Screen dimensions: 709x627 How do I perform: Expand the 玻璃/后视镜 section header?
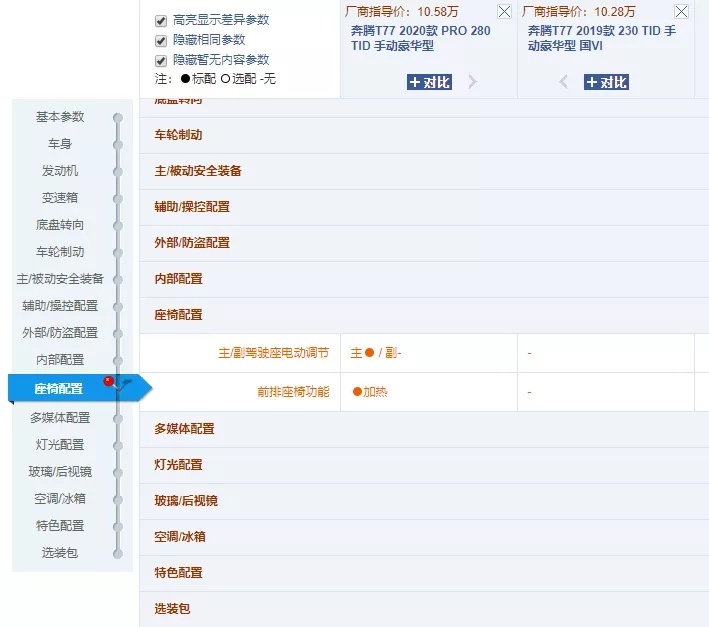[424, 501]
